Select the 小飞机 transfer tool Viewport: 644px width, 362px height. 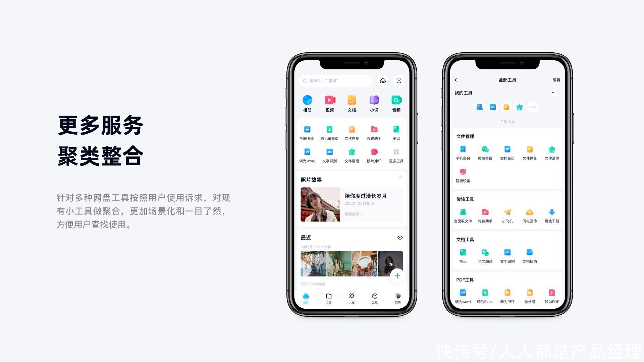pyautogui.click(x=508, y=216)
